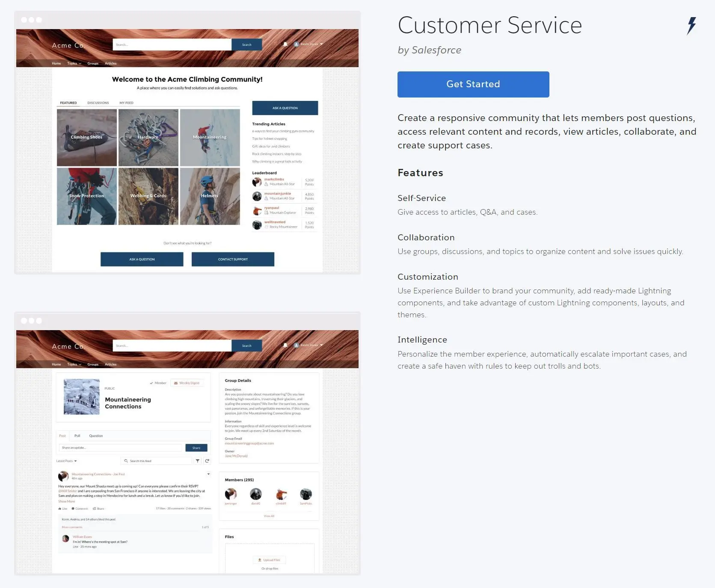
Task: Click the markclimbs avatar in the Leaderboard
Action: point(257,182)
